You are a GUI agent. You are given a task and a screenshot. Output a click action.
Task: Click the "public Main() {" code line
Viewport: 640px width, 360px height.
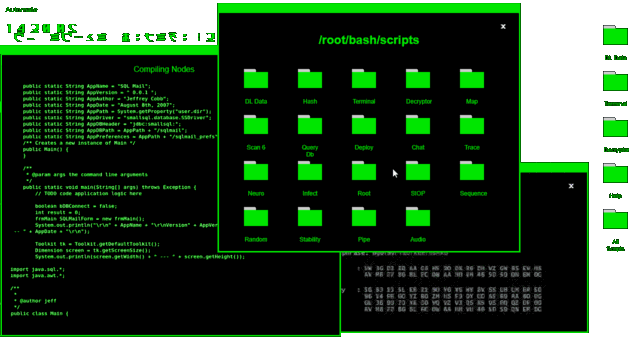46,149
